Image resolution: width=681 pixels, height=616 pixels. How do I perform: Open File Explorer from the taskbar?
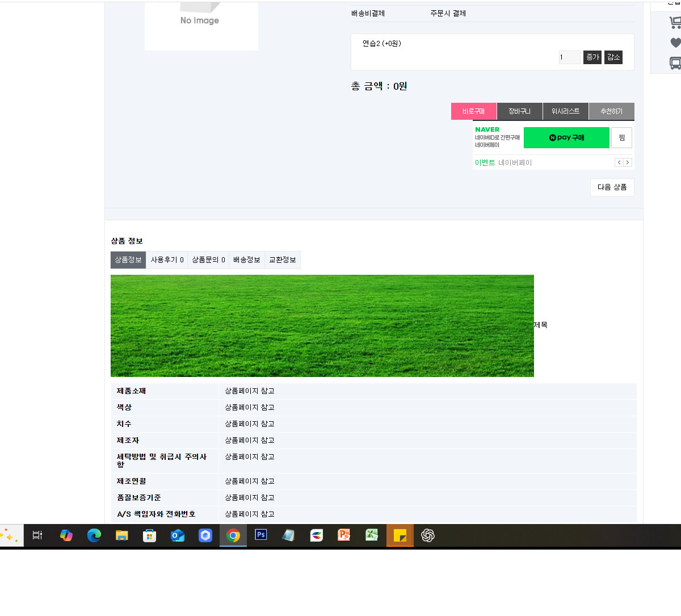tap(122, 535)
